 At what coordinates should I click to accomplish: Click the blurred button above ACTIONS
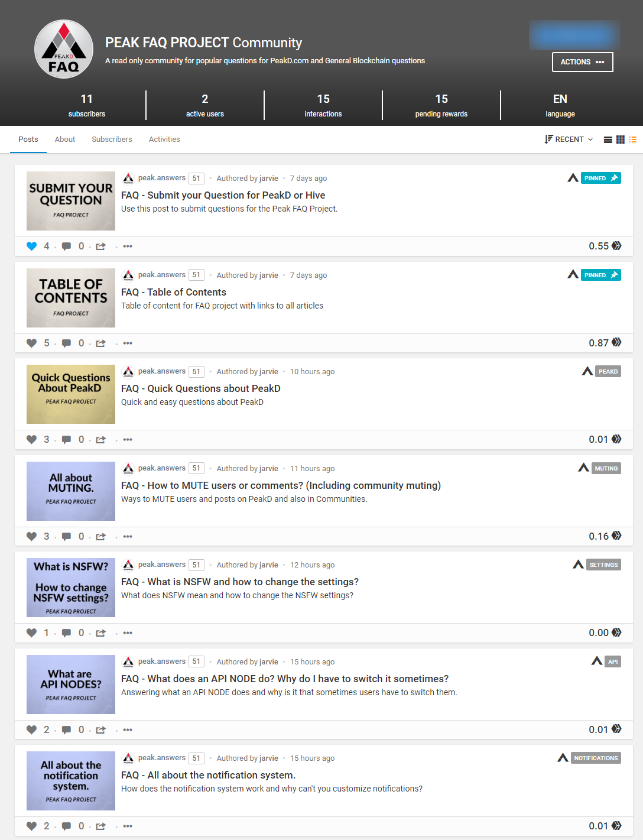574,35
